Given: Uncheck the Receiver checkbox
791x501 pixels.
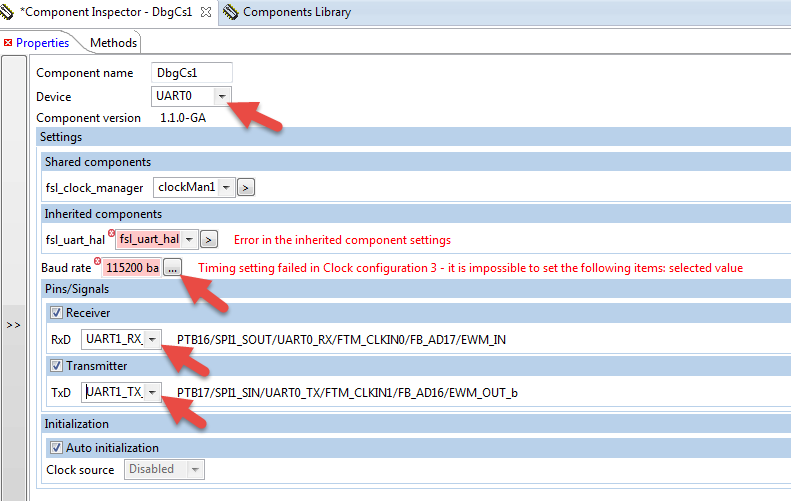Looking at the screenshot, I should coord(56,313).
